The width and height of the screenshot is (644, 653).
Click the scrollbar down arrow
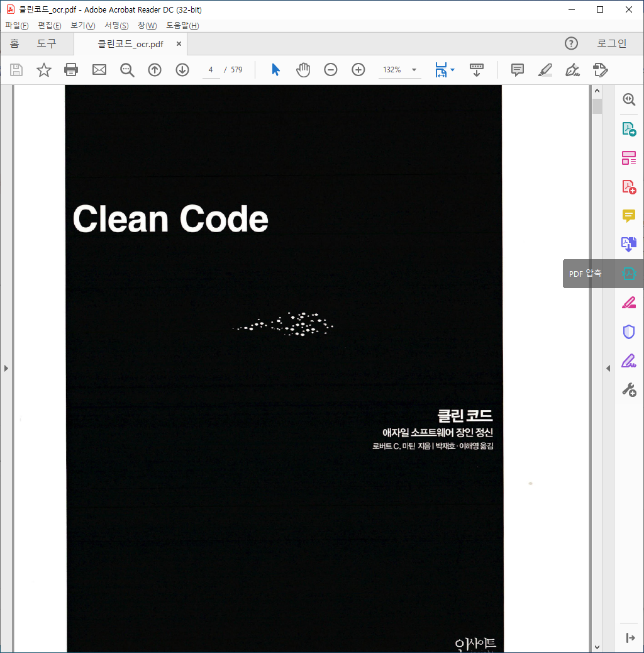[x=597, y=647]
